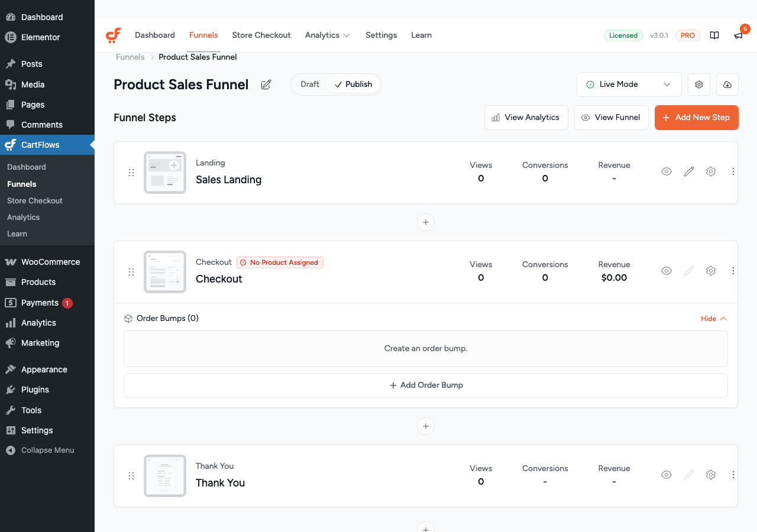Click Add Order Bump button
The width and height of the screenshot is (757, 532).
(426, 385)
